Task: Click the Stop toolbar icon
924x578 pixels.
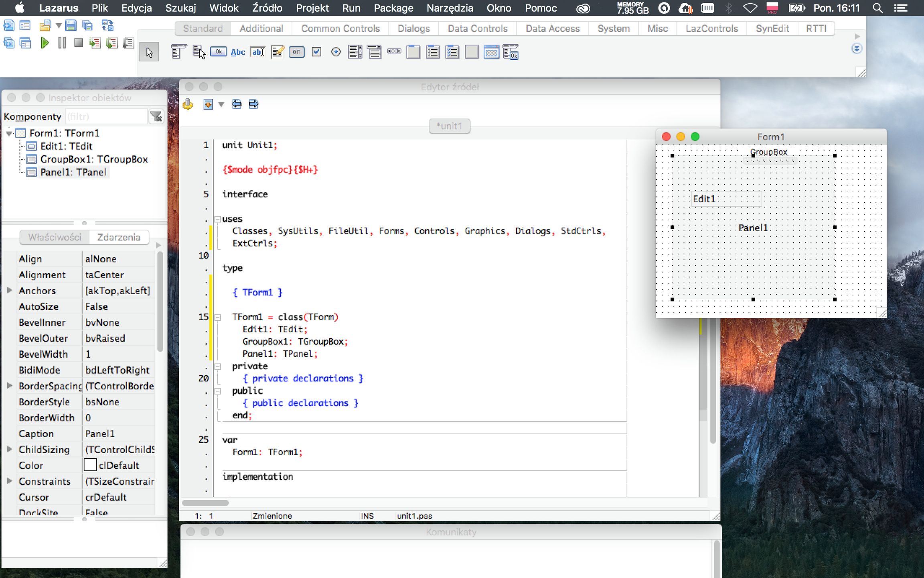Action: 78,43
